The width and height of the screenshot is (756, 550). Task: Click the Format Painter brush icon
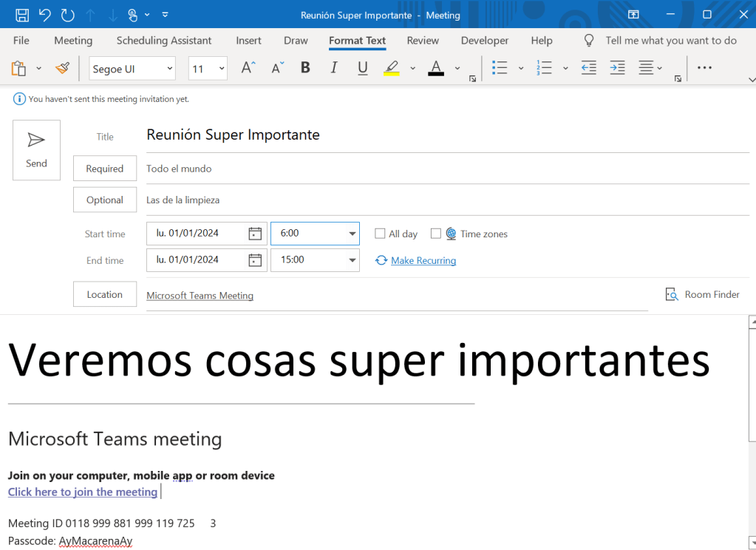tap(62, 69)
